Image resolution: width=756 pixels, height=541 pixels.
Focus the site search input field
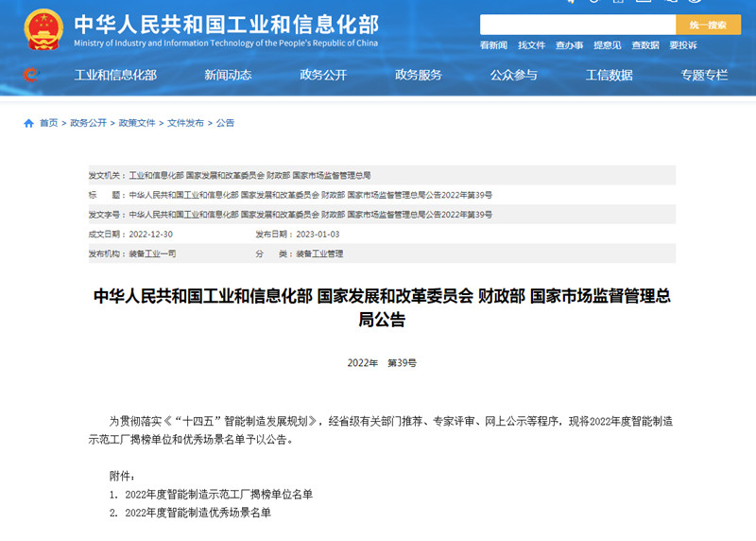click(577, 25)
